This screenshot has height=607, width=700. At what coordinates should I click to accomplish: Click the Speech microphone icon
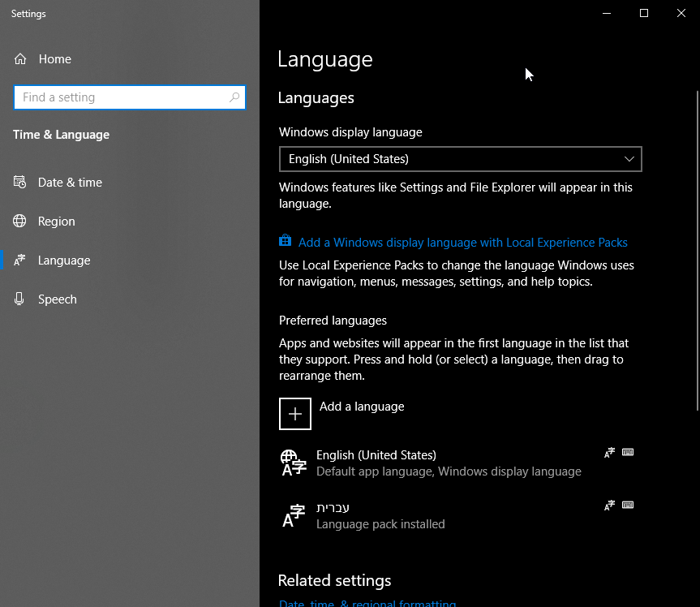(19, 299)
